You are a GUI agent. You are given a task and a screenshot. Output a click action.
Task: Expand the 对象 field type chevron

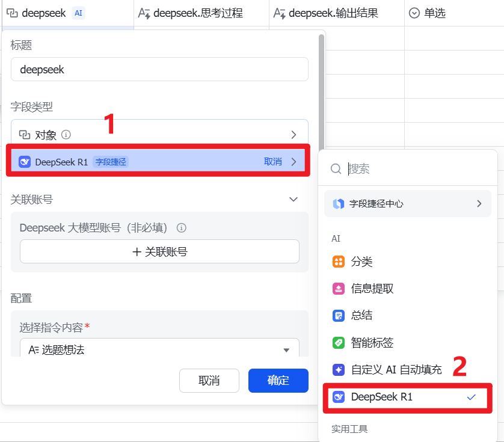[x=293, y=135]
